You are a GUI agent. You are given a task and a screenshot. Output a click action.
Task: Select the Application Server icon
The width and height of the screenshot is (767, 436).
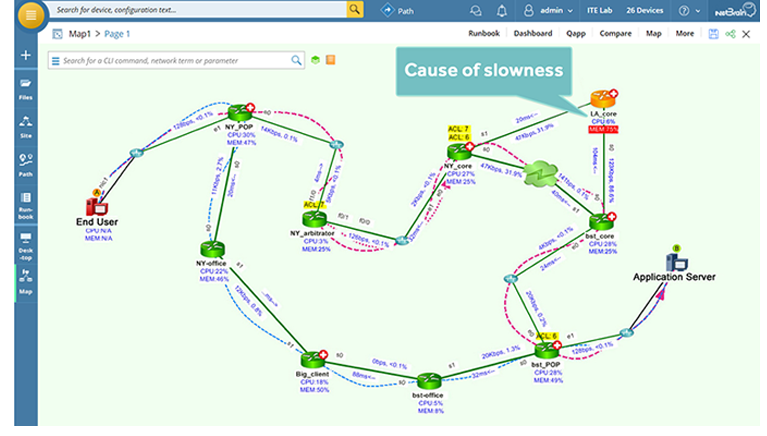tap(677, 262)
